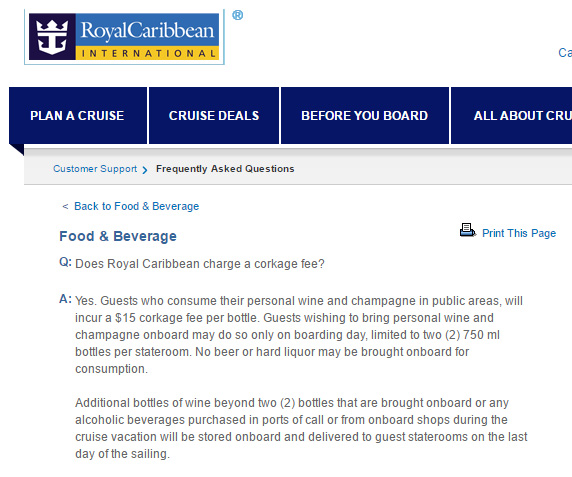Click Back to Food & Beverage link

(136, 206)
